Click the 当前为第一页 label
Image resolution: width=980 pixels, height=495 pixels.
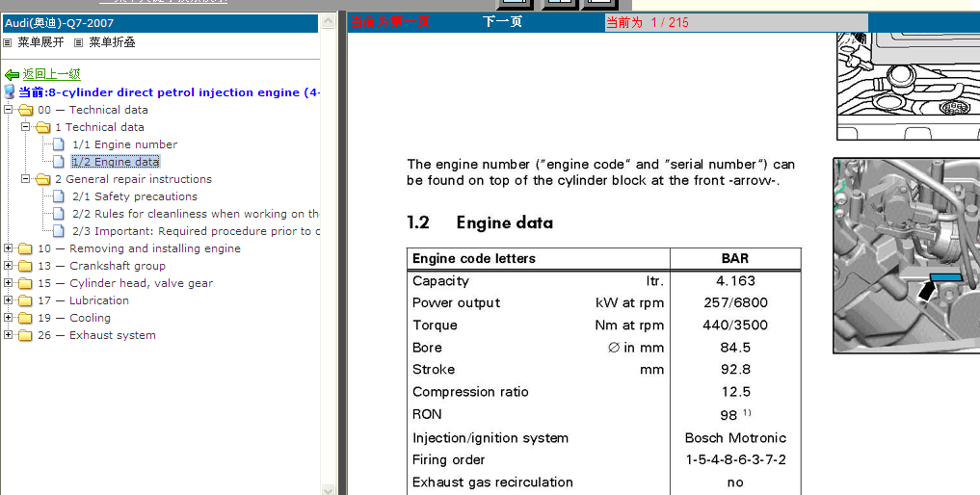coord(390,22)
